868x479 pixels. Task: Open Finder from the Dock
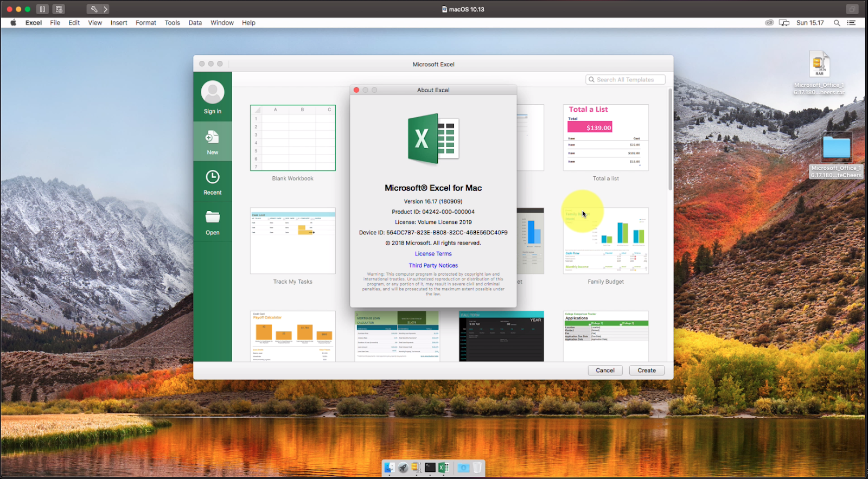click(390, 468)
